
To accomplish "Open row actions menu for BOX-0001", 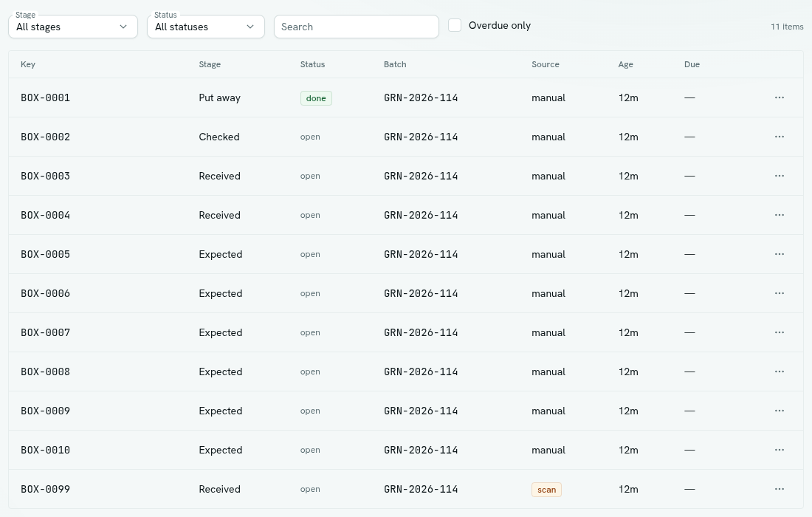I will point(779,97).
